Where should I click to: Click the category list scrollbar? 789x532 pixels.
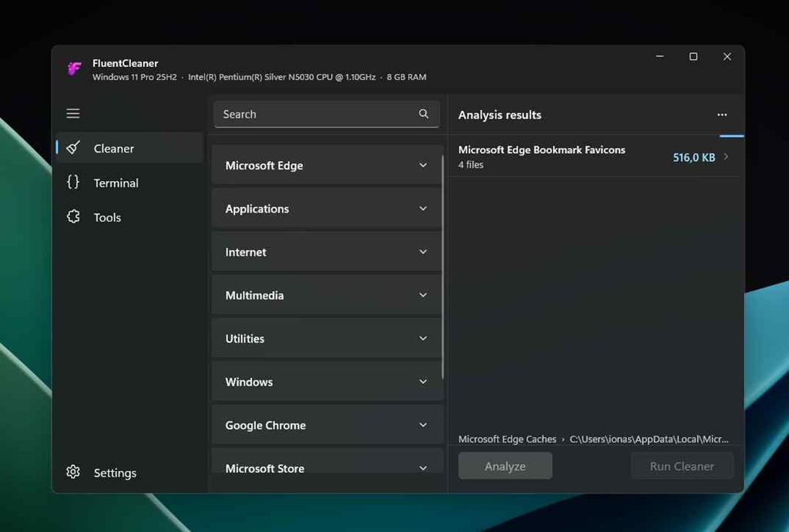pos(443,266)
